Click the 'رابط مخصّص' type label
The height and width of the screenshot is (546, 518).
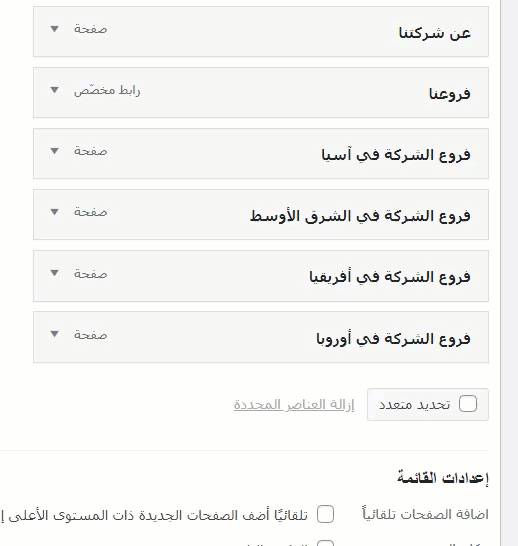coord(107,91)
